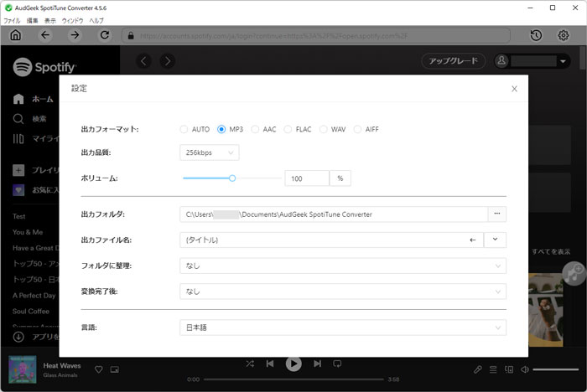Select MP3 output format

coord(221,130)
